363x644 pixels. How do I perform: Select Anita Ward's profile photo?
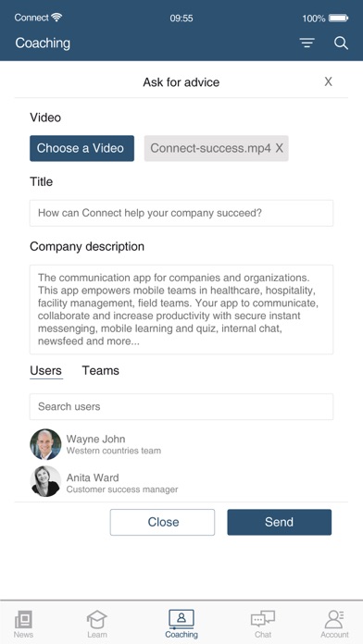(45, 481)
